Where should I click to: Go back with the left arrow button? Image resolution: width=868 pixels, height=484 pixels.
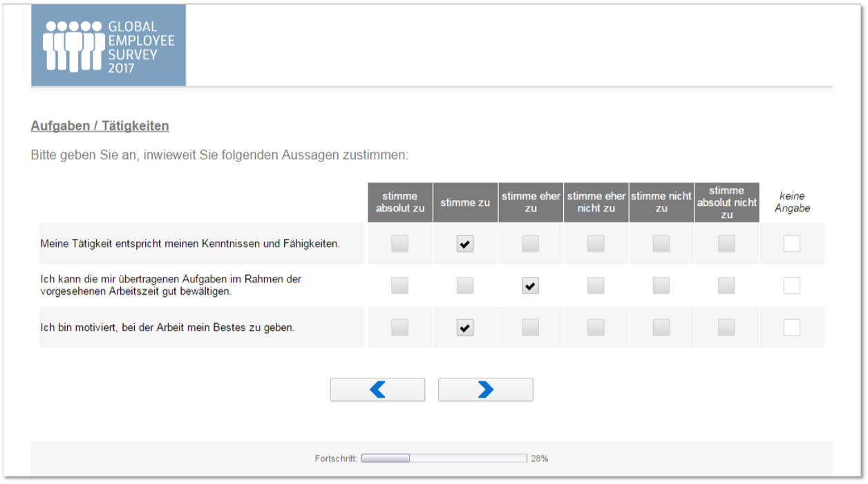coord(377,390)
